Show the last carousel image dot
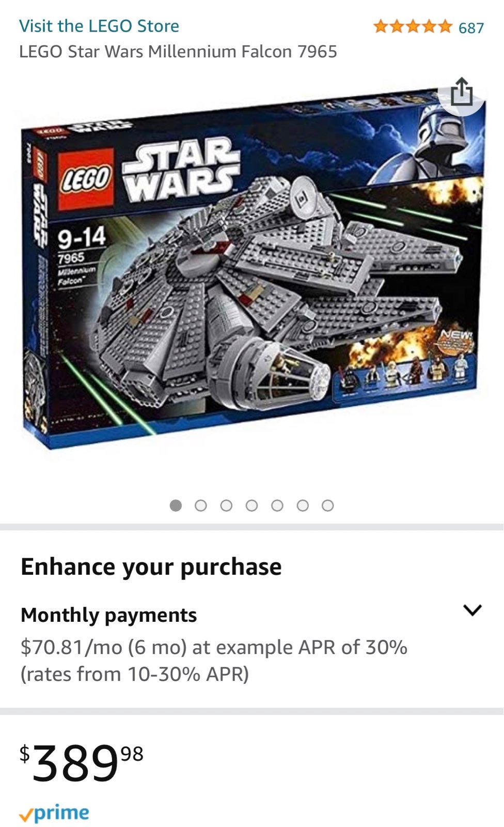 [327, 505]
